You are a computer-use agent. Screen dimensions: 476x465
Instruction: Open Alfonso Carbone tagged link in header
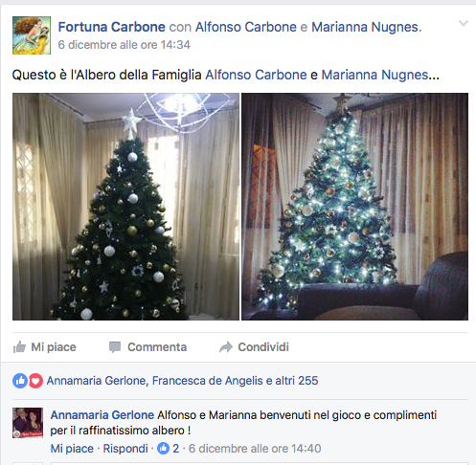coord(246,27)
